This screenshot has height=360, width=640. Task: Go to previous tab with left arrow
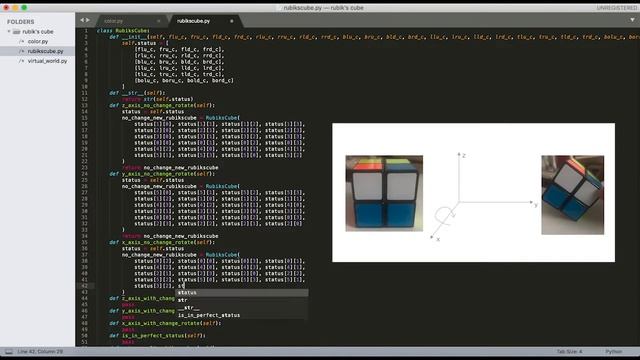tap(82, 20)
